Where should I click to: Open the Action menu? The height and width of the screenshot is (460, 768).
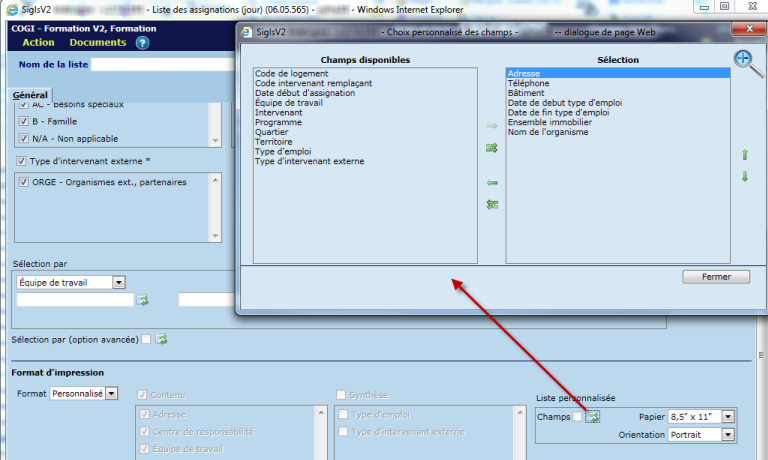pyautogui.click(x=38, y=43)
